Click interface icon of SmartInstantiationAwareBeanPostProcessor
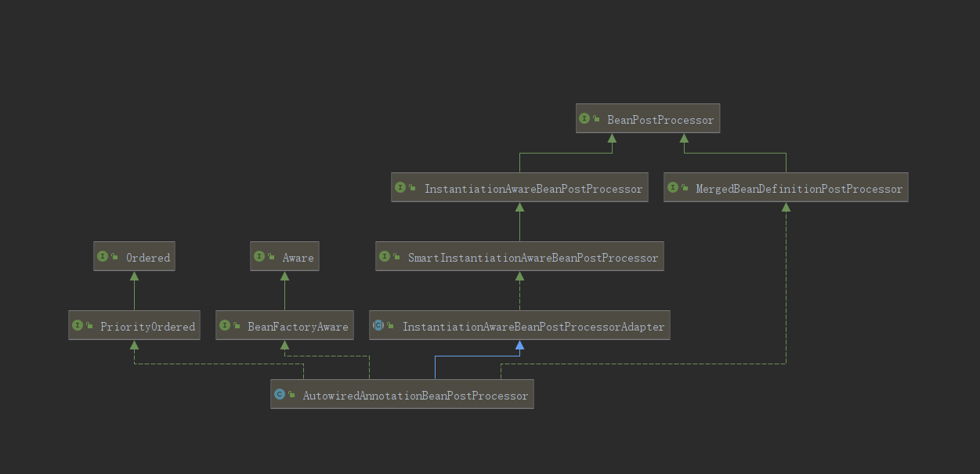This screenshot has height=474, width=980. click(x=385, y=257)
